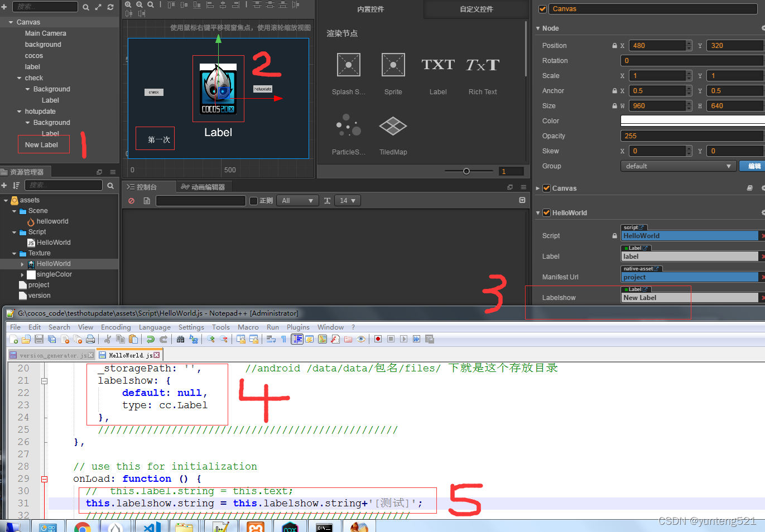This screenshot has height=532, width=765.
Task: Click the Open file folder icon in Notepad++
Action: (26, 339)
